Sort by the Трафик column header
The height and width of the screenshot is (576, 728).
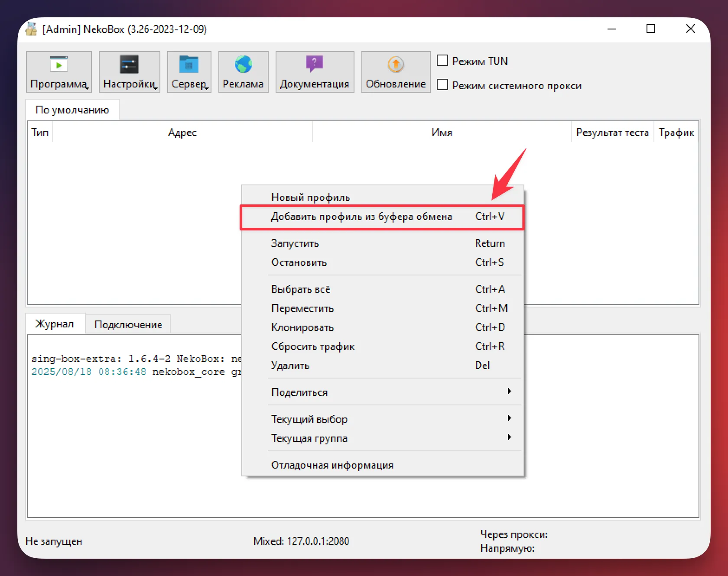pyautogui.click(x=676, y=132)
